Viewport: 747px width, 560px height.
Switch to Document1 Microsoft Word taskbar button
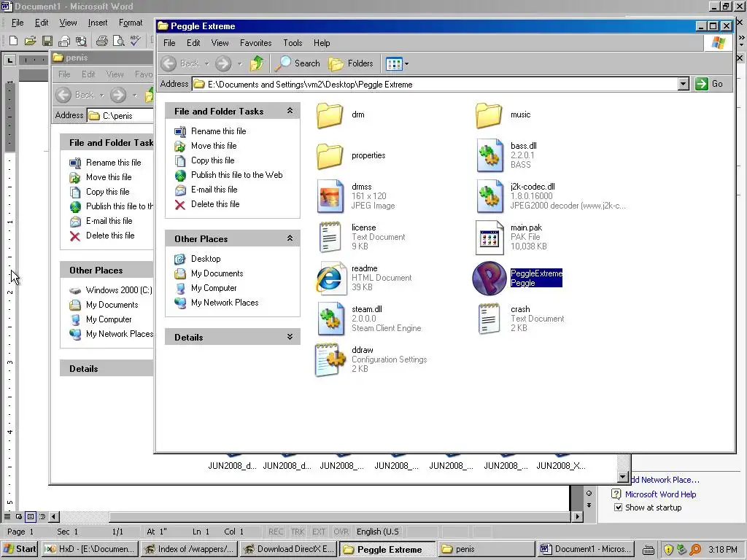587,549
